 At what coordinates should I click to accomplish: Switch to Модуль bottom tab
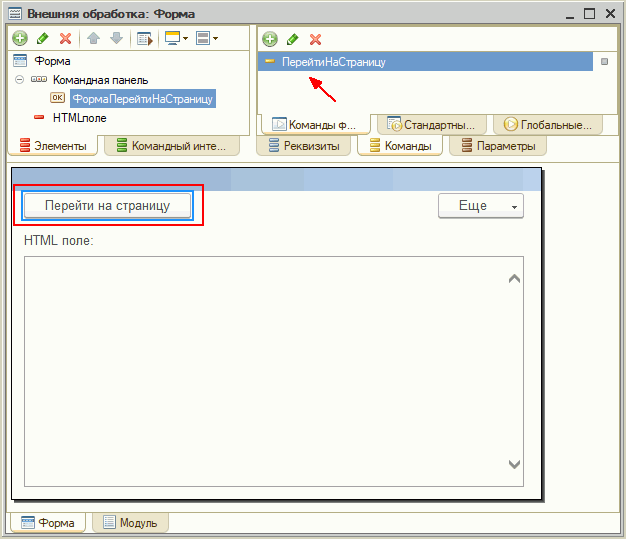130,523
